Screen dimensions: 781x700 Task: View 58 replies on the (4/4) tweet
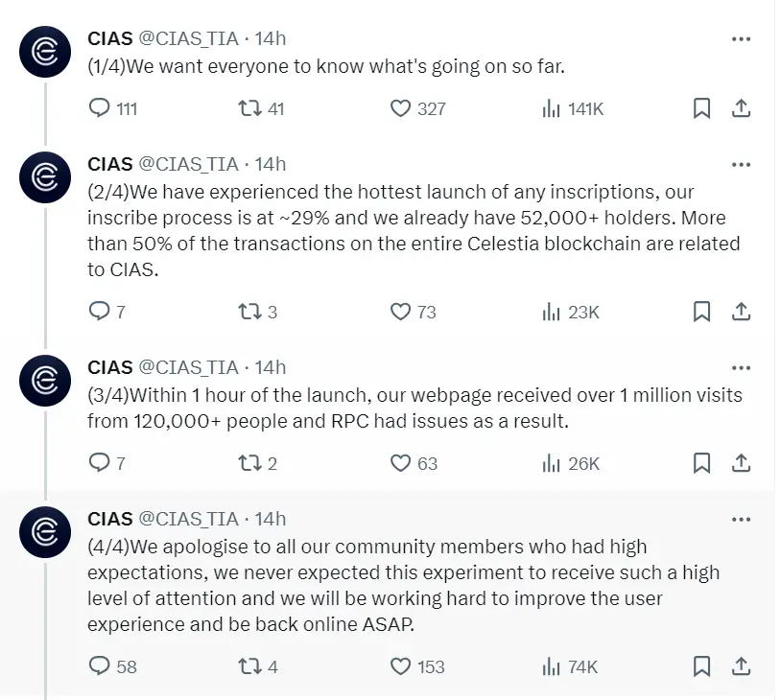tap(106, 665)
